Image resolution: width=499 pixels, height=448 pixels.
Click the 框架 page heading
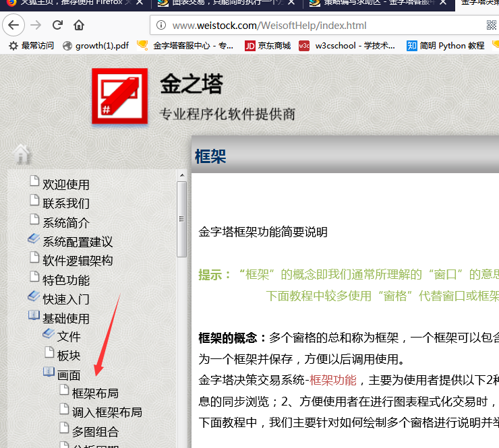pos(210,157)
